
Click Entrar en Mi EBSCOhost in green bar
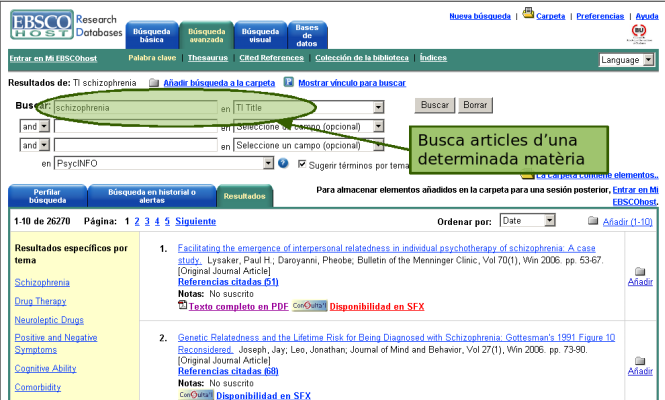pos(53,59)
